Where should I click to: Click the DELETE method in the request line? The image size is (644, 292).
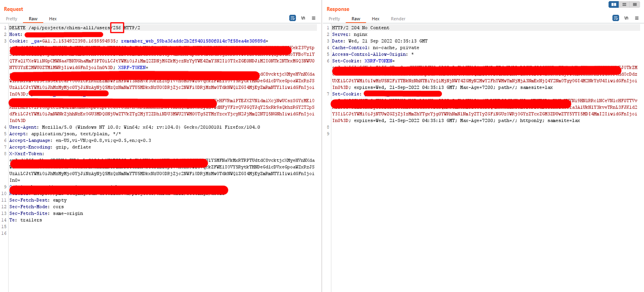tap(18, 28)
